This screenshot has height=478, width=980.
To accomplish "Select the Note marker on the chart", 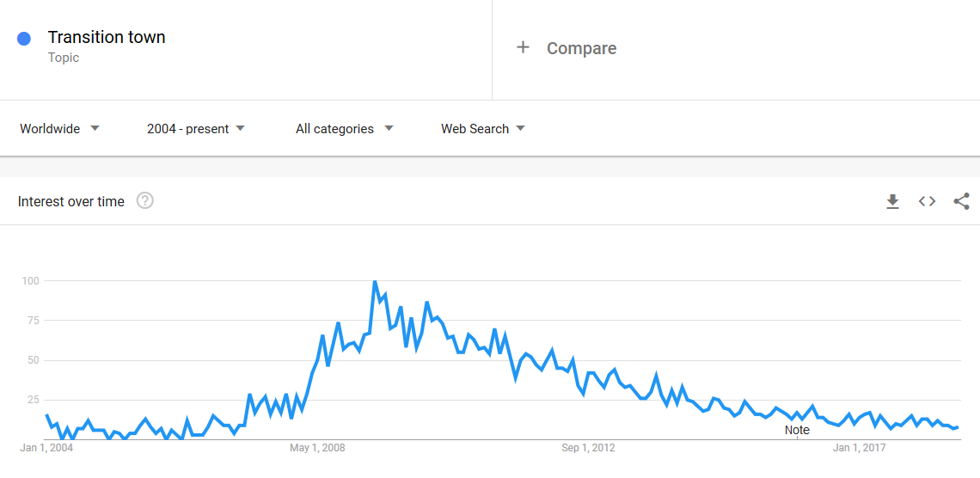I will point(797,430).
